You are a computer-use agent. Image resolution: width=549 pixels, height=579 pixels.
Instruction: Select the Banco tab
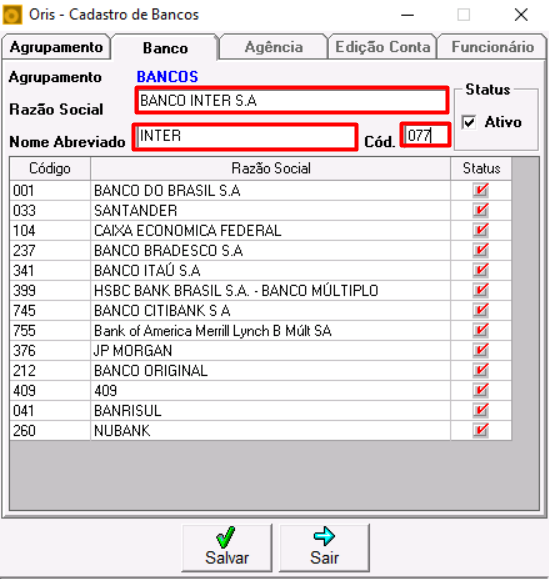coord(165,48)
